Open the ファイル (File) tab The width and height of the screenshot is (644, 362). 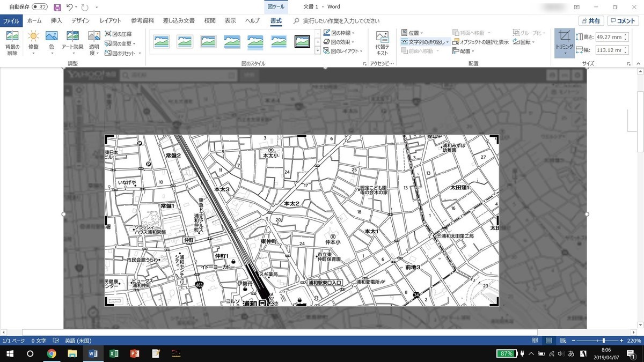point(11,21)
